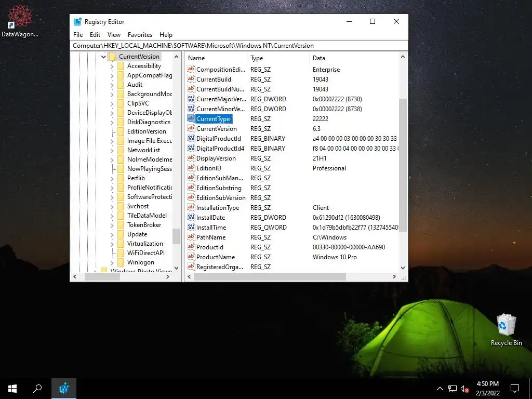This screenshot has width=532, height=399.
Task: Click the tree pane scroll down arrow
Action: [x=176, y=268]
